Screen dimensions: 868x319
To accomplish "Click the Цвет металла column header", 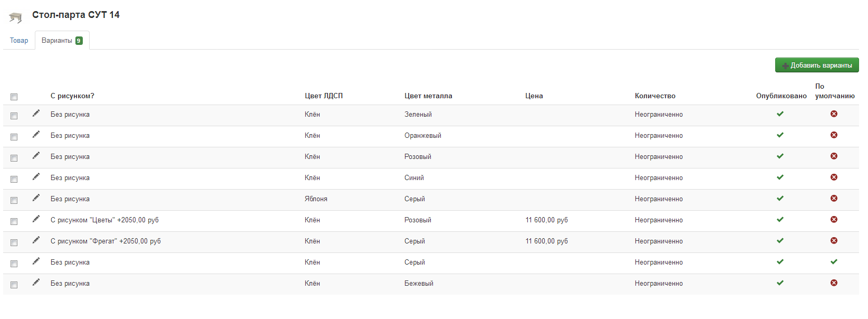I will click(428, 96).
